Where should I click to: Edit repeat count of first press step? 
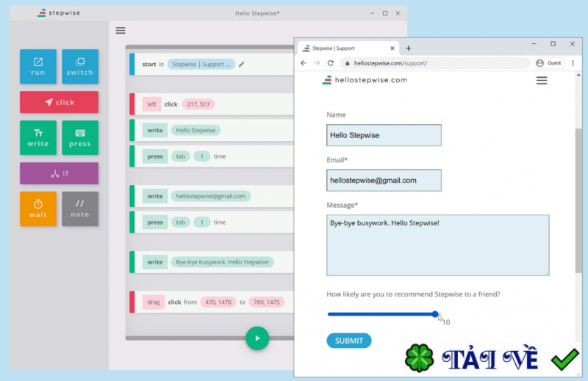(x=201, y=156)
